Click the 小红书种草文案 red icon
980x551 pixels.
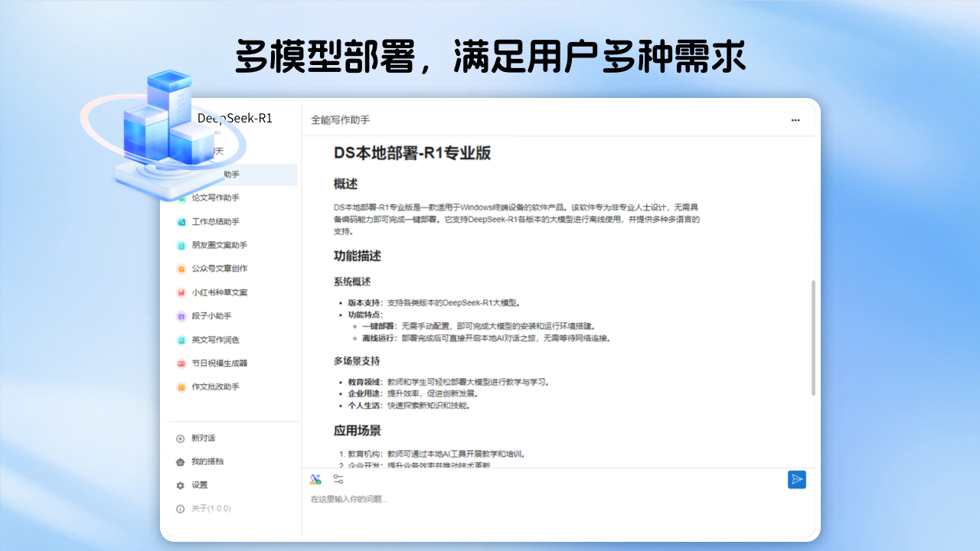pos(181,293)
